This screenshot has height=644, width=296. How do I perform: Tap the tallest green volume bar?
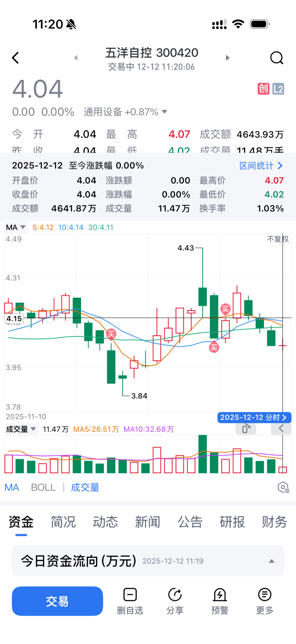pyautogui.click(x=203, y=454)
